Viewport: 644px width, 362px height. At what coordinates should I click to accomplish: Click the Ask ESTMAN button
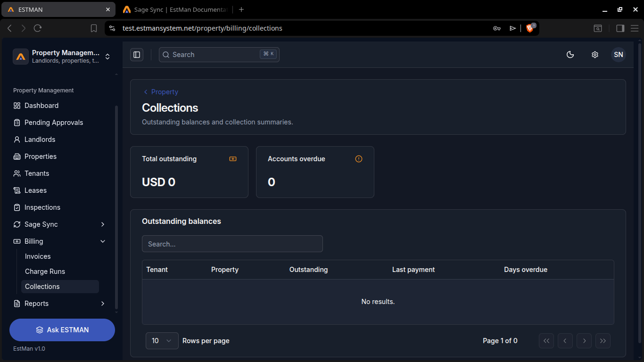62,330
